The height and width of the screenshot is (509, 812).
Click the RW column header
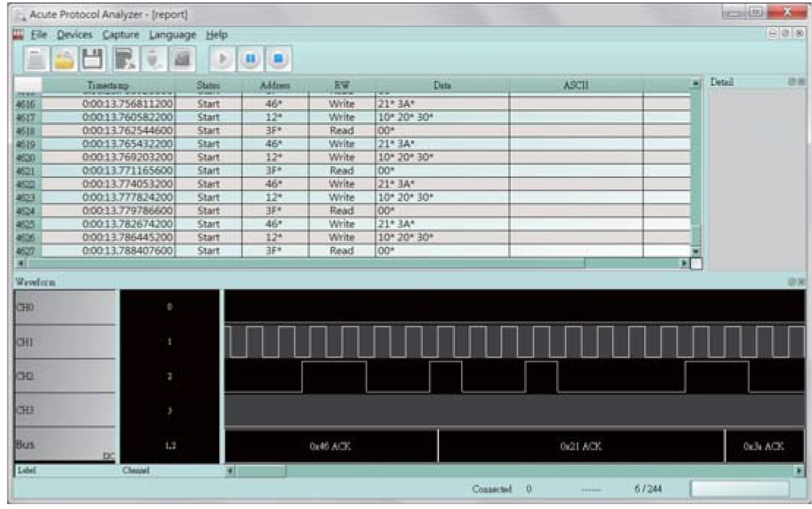[x=342, y=86]
